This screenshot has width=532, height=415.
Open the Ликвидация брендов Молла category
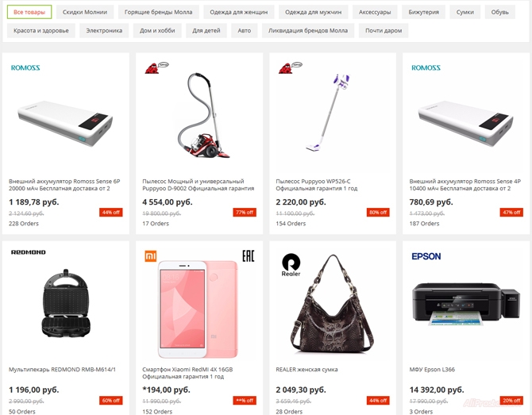point(308,30)
